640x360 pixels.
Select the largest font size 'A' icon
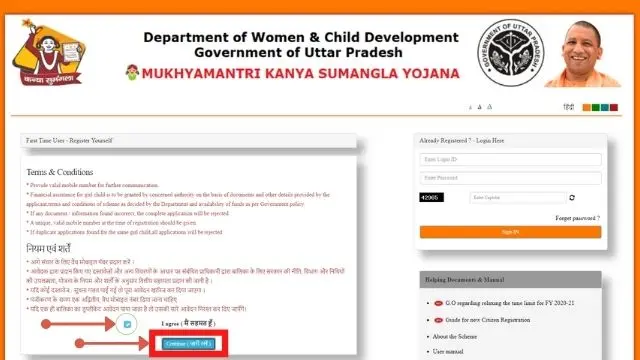[x=489, y=107]
